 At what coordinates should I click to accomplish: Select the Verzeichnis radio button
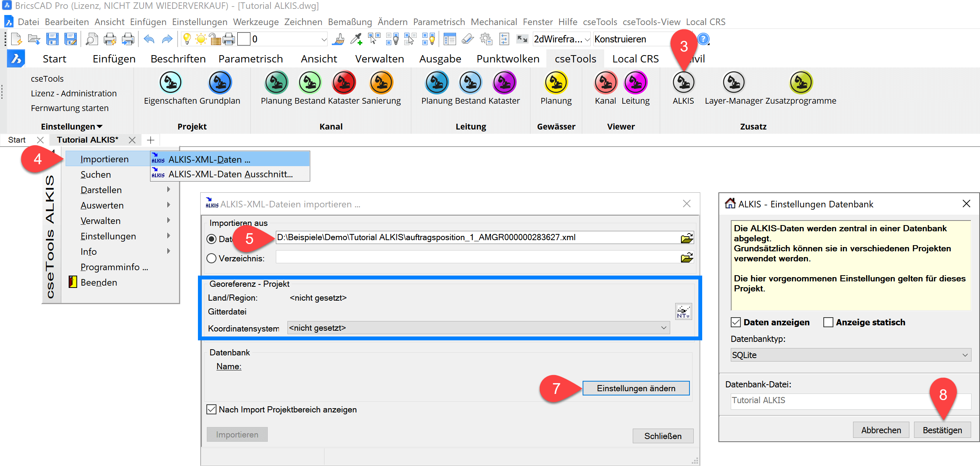coord(211,258)
